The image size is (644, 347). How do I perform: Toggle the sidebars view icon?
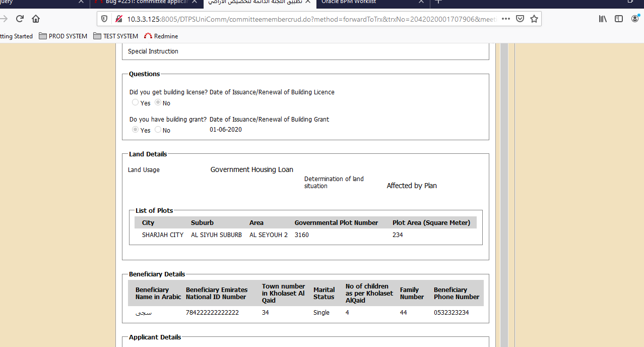tap(619, 19)
